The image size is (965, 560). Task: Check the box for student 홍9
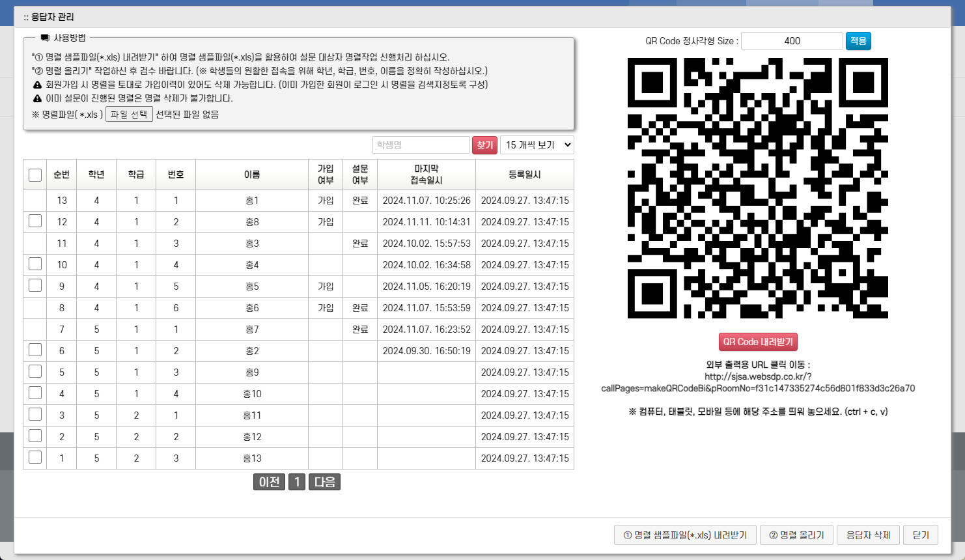[35, 371]
